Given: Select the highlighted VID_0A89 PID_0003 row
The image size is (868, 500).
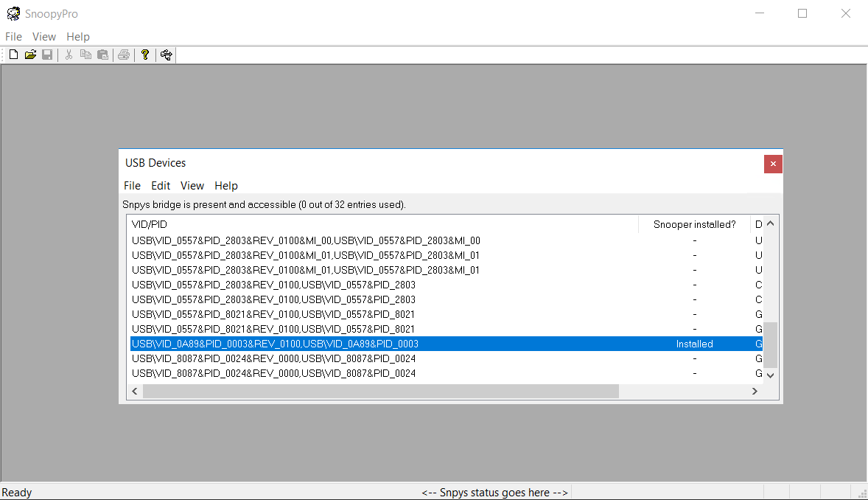Looking at the screenshot, I should tap(447, 344).
